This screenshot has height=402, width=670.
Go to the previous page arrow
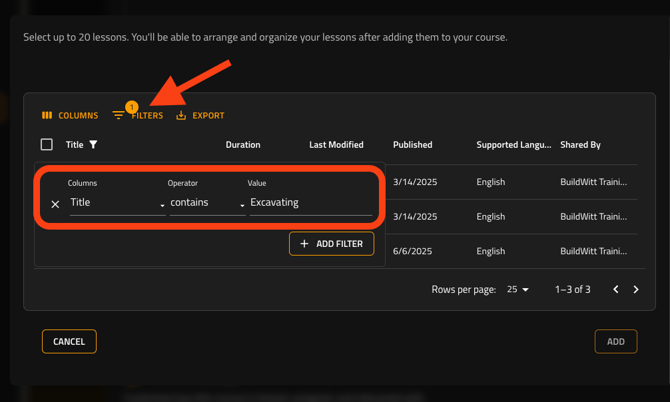click(x=616, y=290)
